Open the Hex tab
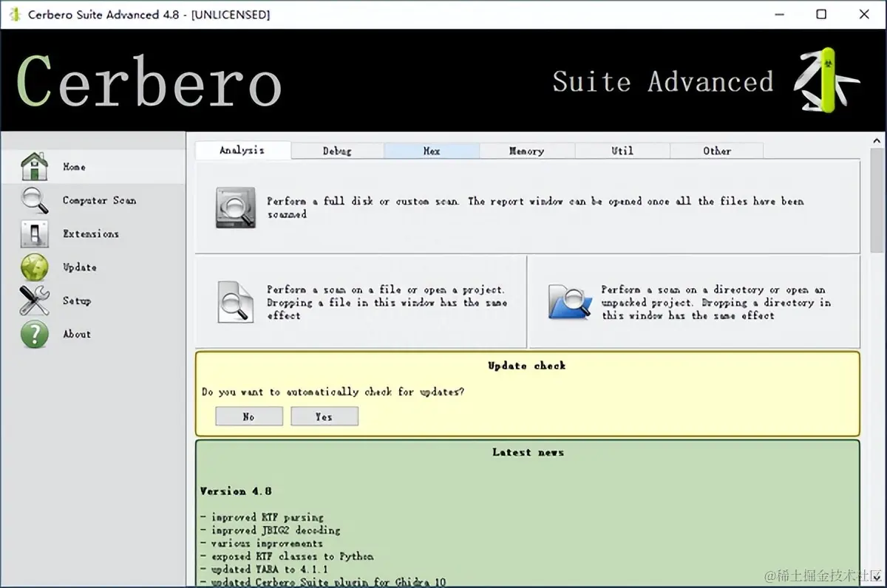Viewport: 887px width, 588px height. pyautogui.click(x=432, y=151)
